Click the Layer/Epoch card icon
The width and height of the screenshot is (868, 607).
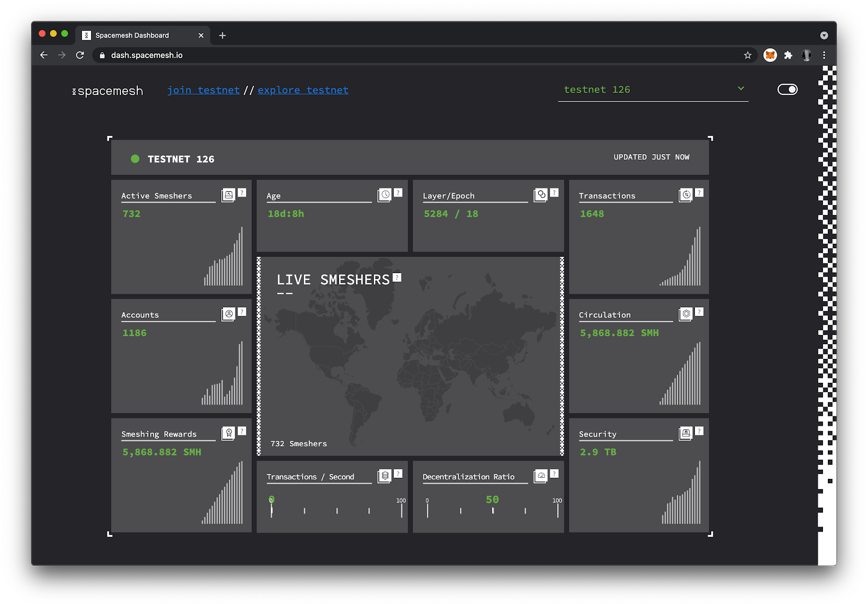[x=541, y=195]
